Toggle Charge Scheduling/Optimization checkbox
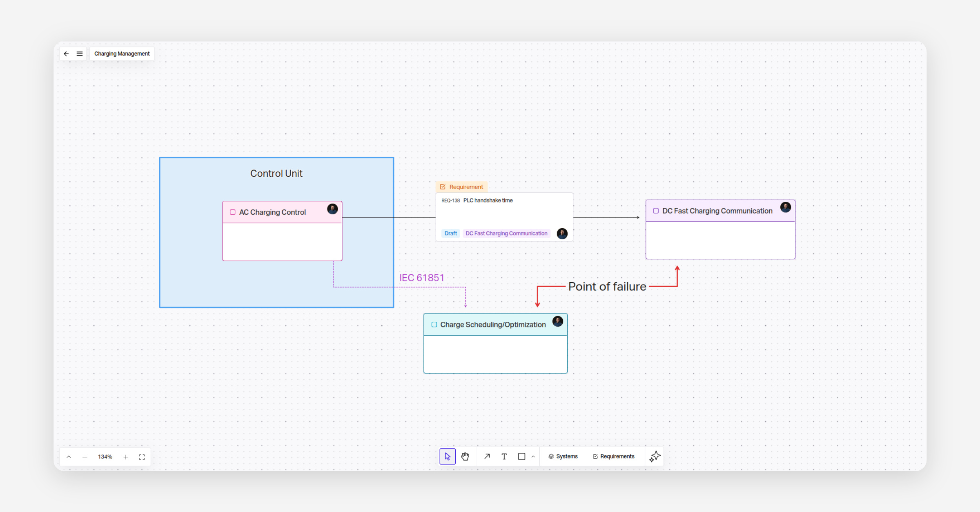 (x=434, y=325)
